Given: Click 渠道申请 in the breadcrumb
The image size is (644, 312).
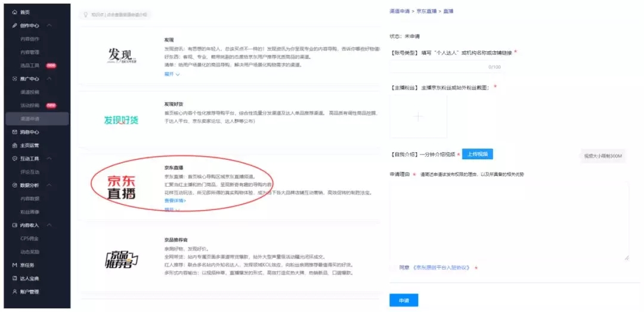Looking at the screenshot, I should [x=399, y=11].
